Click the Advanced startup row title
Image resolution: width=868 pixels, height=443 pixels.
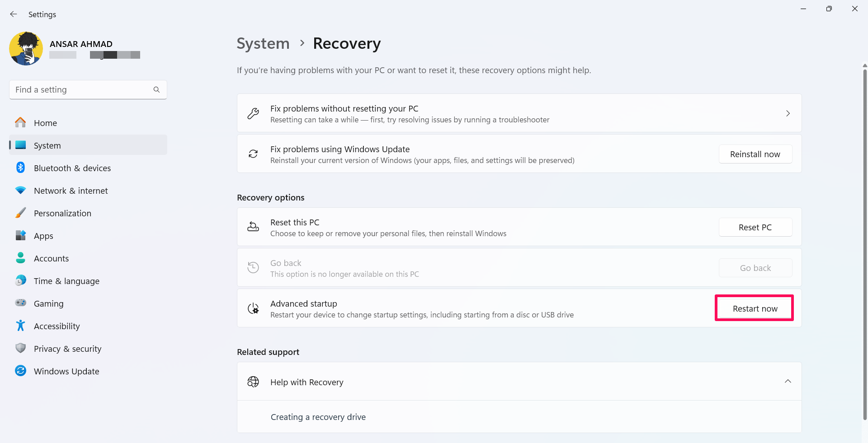pyautogui.click(x=304, y=303)
